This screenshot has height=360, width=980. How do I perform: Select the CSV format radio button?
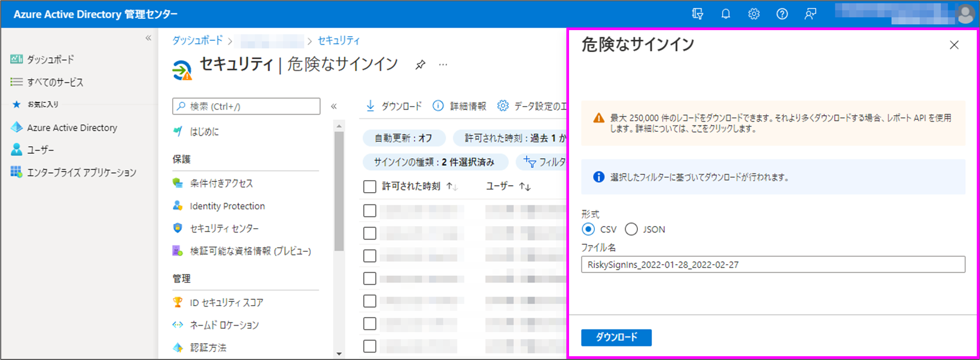click(588, 229)
